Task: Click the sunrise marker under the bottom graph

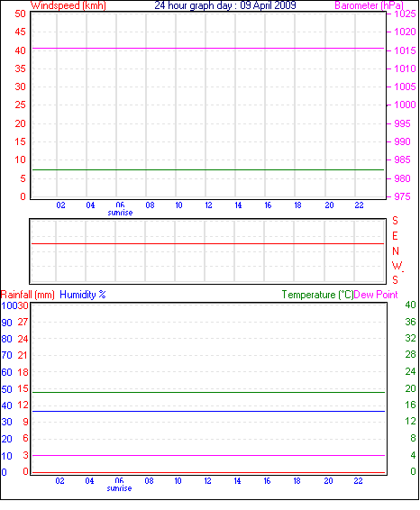Action: 119,488
